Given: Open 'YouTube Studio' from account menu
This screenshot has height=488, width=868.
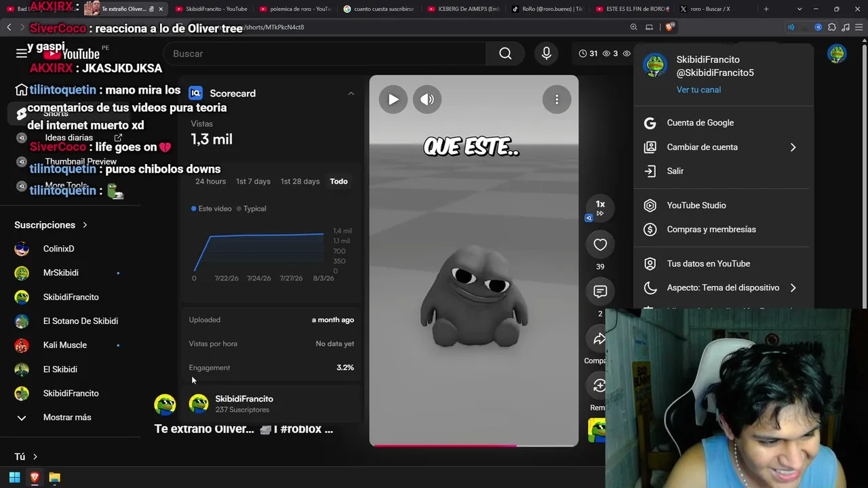Looking at the screenshot, I should coord(723,205).
